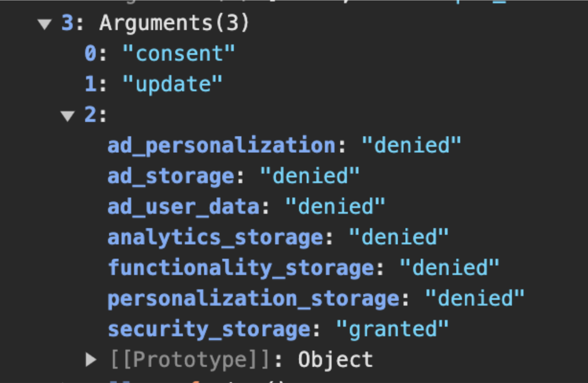Select the "update" string value
Image resolution: width=588 pixels, height=383 pixels.
[172, 84]
